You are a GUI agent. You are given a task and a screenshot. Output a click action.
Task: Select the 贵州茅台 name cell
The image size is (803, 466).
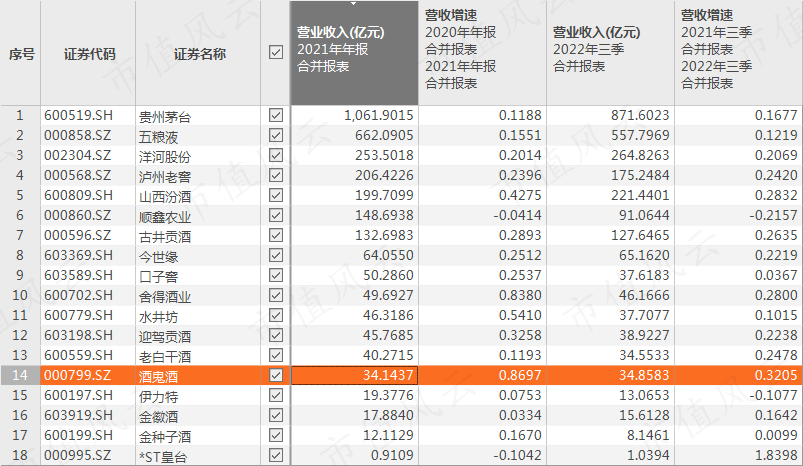point(198,116)
